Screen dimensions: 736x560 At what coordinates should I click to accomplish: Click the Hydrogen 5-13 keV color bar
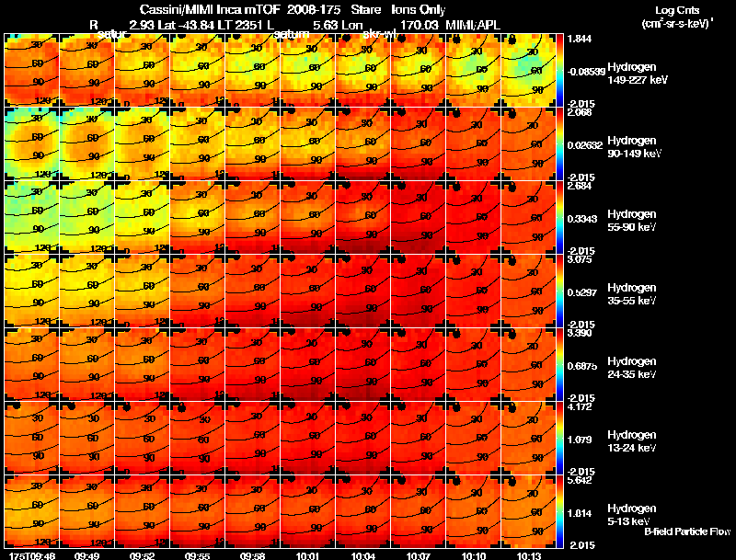(x=559, y=512)
